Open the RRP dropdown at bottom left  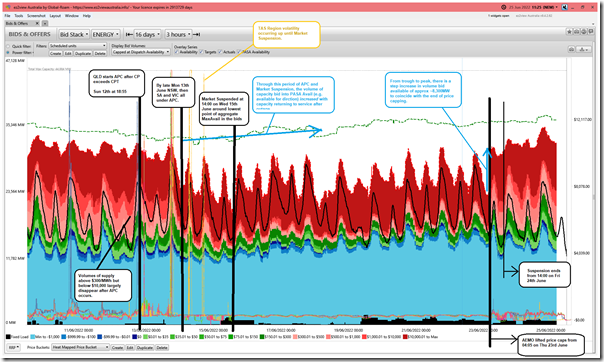[14, 347]
